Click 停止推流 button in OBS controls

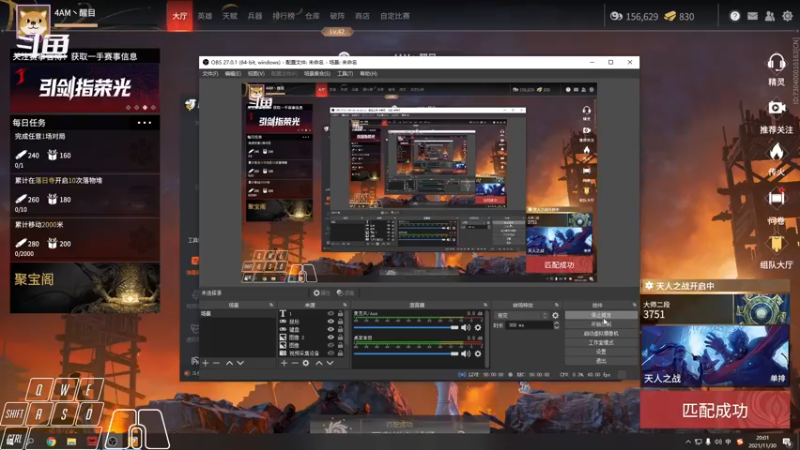click(601, 315)
